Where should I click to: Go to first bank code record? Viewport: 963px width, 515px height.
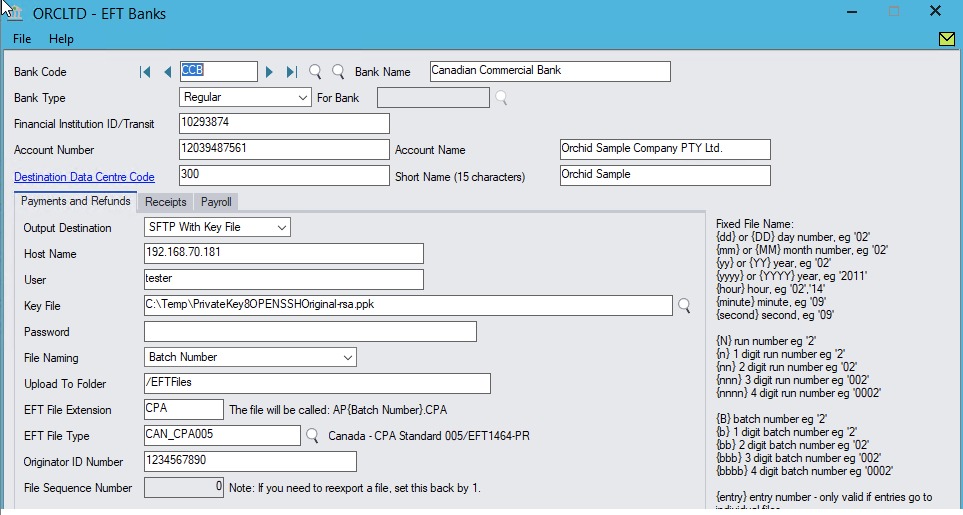click(145, 72)
